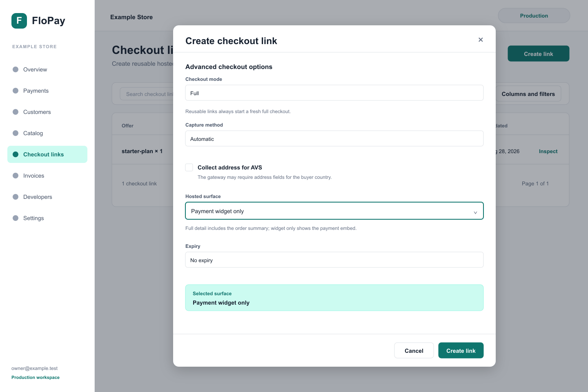Open Catalog via its sidebar dot icon

[16, 133]
